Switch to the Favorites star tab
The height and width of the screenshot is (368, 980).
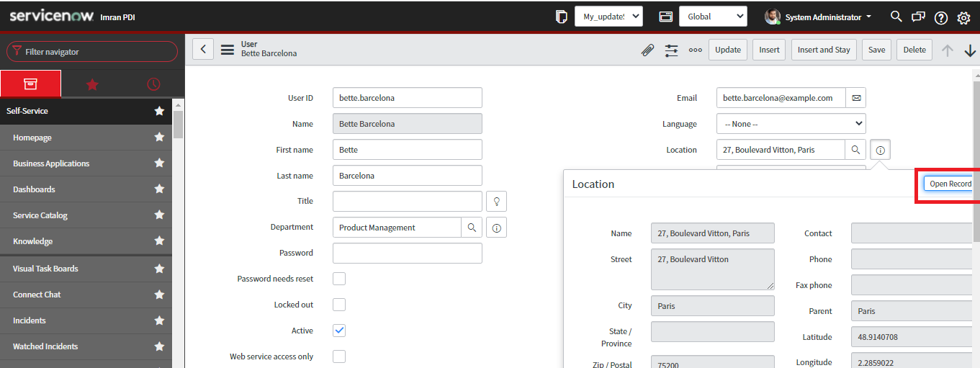(92, 84)
